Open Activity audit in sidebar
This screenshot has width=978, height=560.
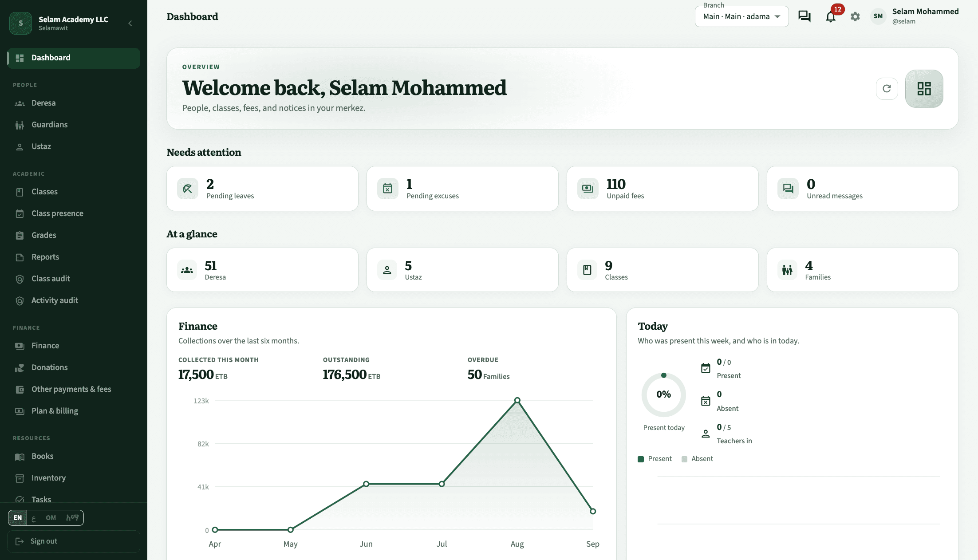coord(74,300)
